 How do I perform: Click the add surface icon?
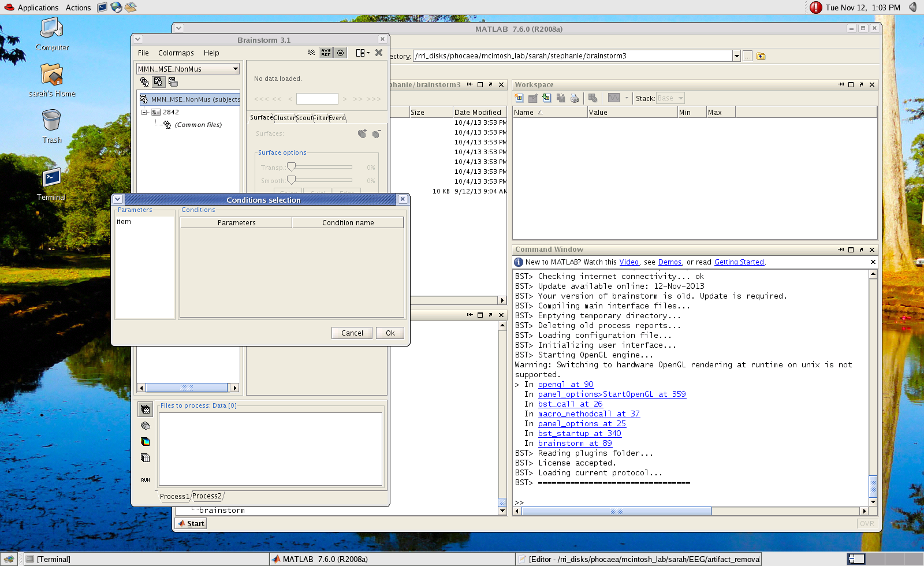[x=362, y=133]
